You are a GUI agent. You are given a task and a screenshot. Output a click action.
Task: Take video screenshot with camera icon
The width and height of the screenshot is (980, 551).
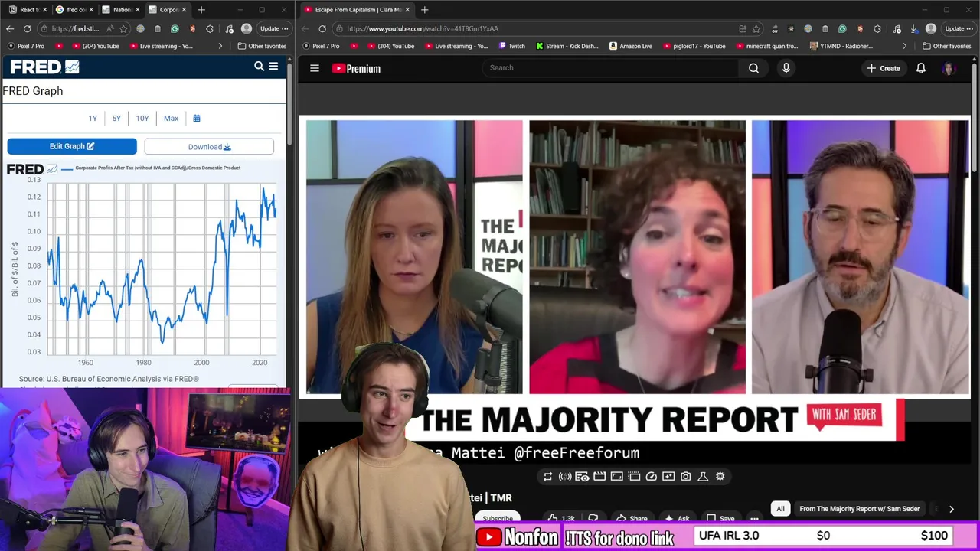(686, 477)
